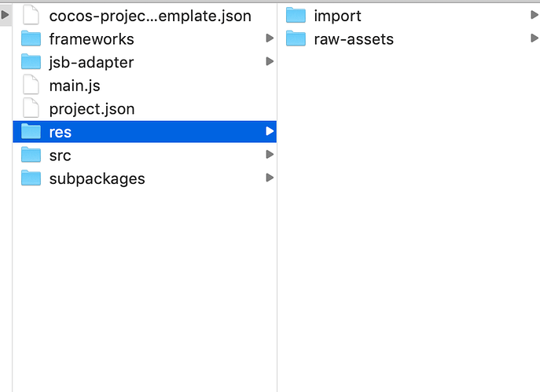
Task: Click the src folder icon
Action: point(31,156)
